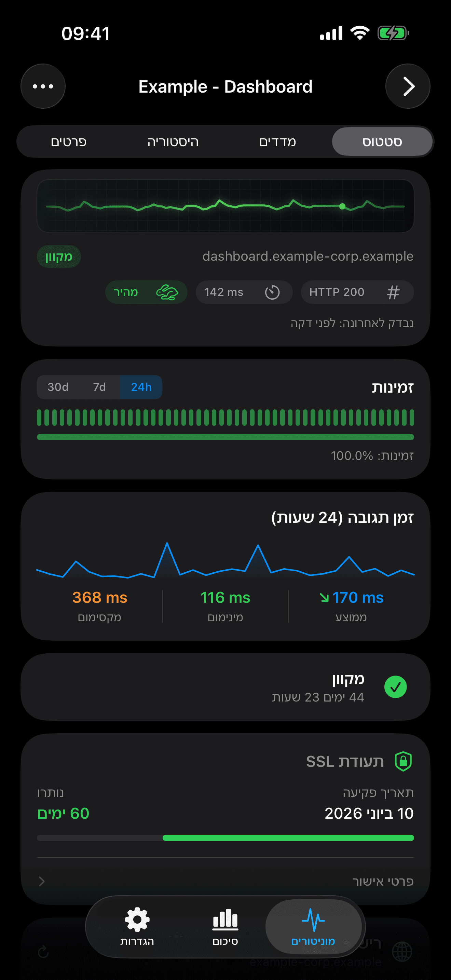Switch availability range to 7d
Viewport: 451px width, 980px height.
(x=100, y=387)
